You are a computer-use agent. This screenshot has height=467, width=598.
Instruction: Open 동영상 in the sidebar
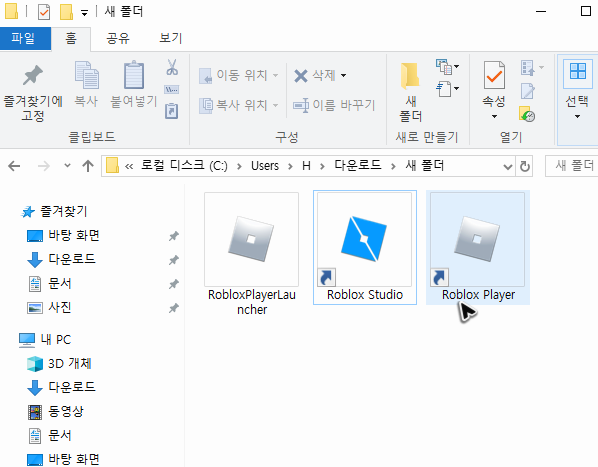56,411
